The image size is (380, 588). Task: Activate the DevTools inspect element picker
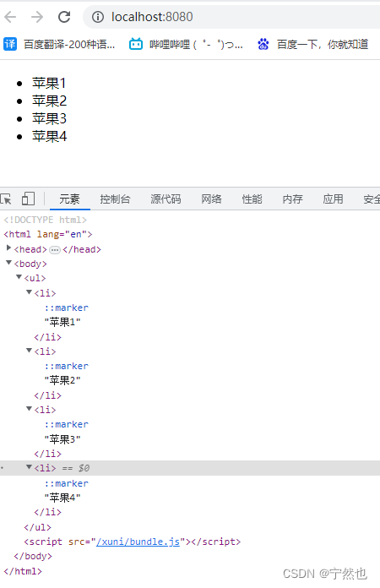6,199
